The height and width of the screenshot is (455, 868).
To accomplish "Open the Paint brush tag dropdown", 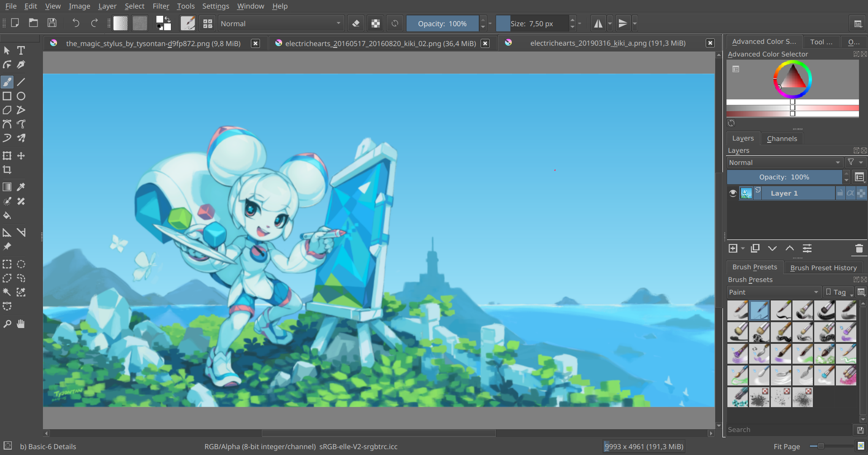I will coord(773,292).
